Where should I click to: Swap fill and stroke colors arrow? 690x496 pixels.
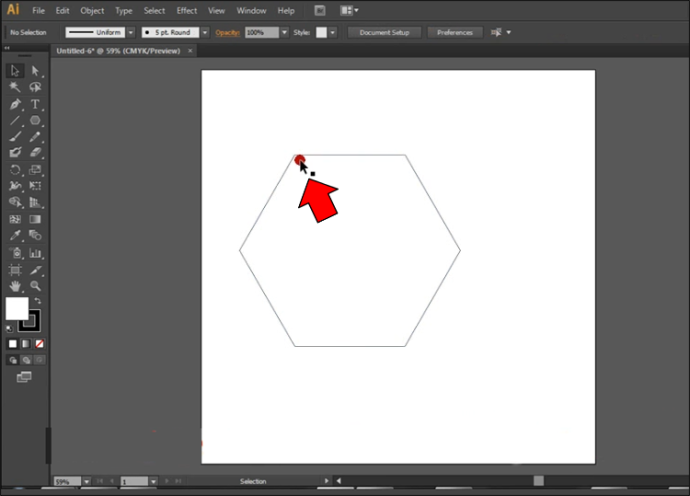pos(38,301)
